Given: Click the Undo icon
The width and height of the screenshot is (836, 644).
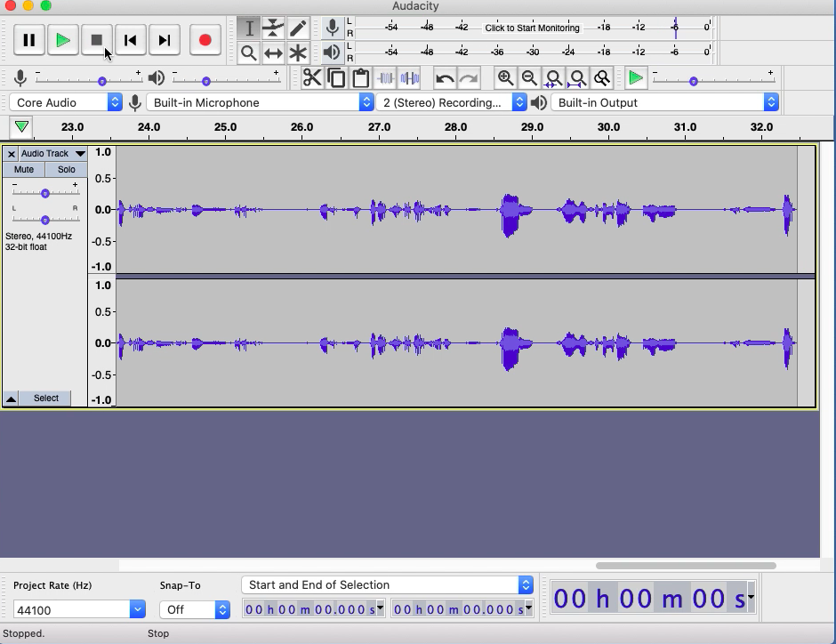Looking at the screenshot, I should pyautogui.click(x=444, y=77).
